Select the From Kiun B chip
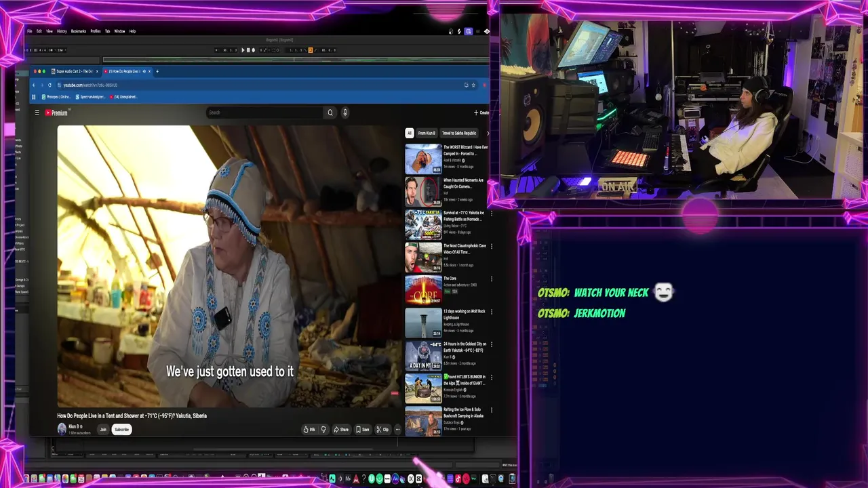The image size is (868, 488). pos(427,133)
